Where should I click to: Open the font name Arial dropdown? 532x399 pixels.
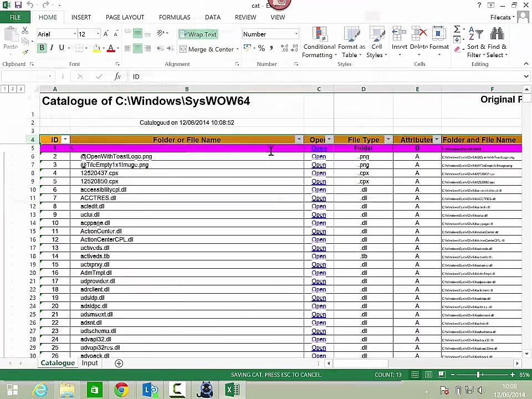click(75, 34)
